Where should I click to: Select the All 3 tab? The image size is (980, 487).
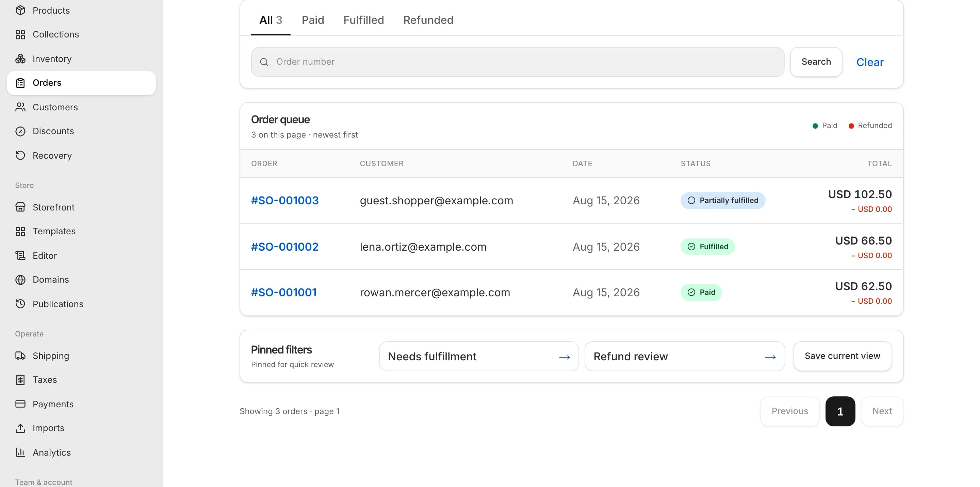tap(271, 20)
